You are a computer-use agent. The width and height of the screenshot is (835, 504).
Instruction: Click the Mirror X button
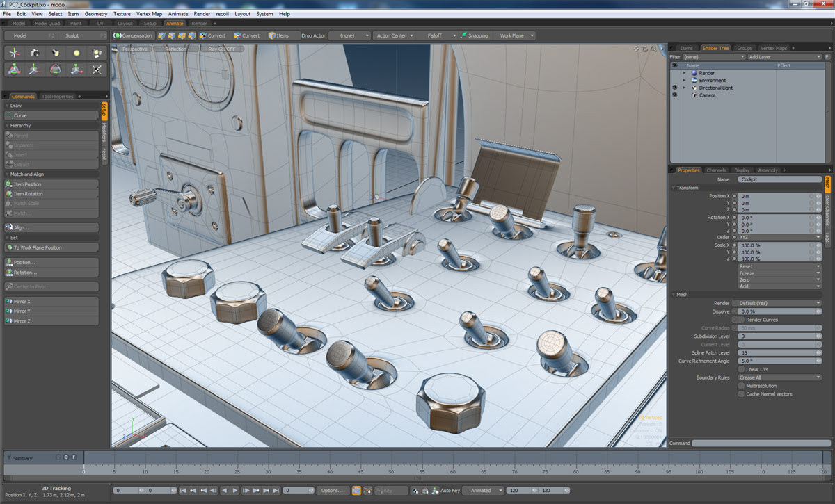point(50,302)
